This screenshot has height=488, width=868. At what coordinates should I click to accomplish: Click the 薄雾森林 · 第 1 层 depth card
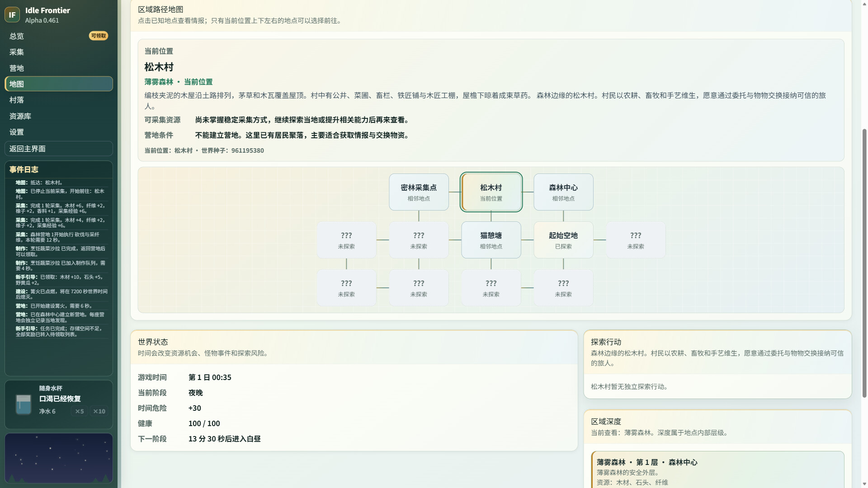pos(717,470)
